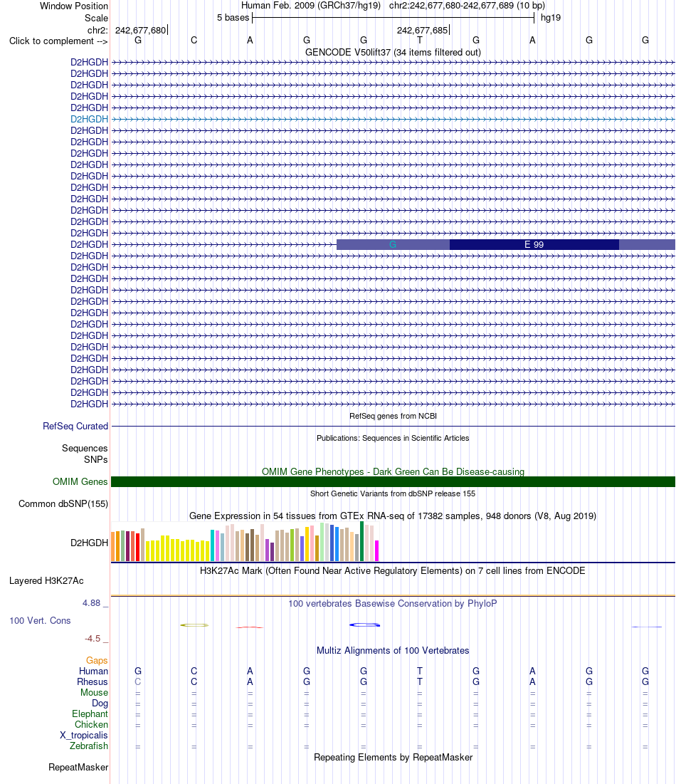Click the 'Sequences' track label
Screen dimensions: 676x784
pyautogui.click(x=85, y=448)
